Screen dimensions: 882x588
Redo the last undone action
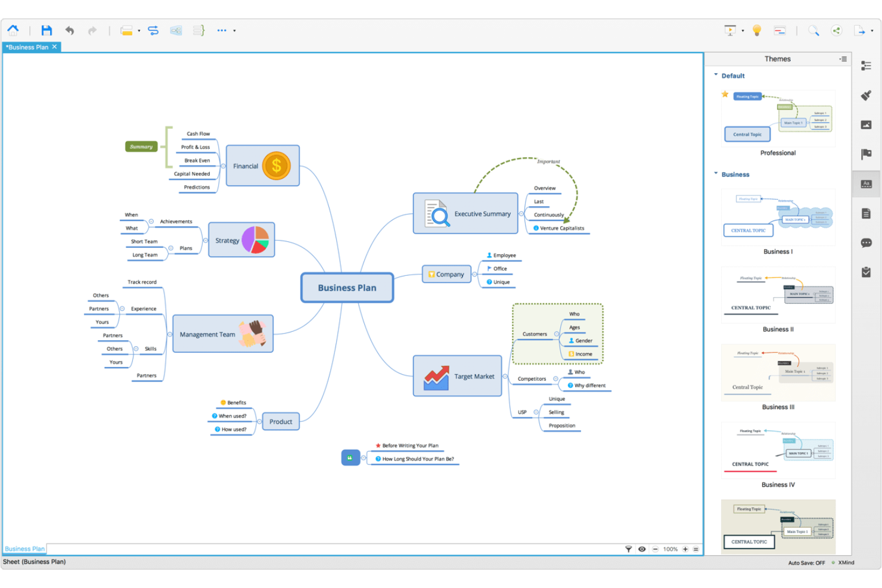(x=92, y=30)
